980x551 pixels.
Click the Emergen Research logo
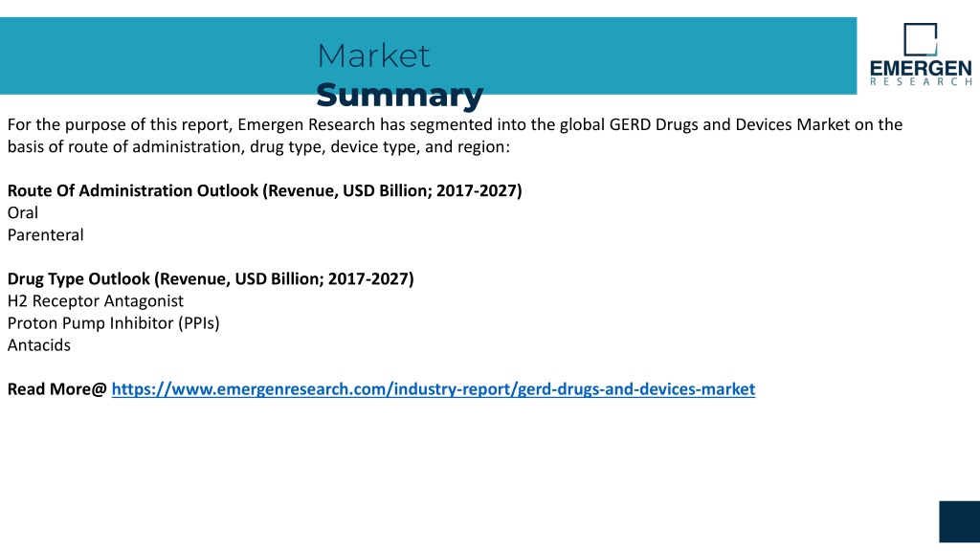[921, 55]
